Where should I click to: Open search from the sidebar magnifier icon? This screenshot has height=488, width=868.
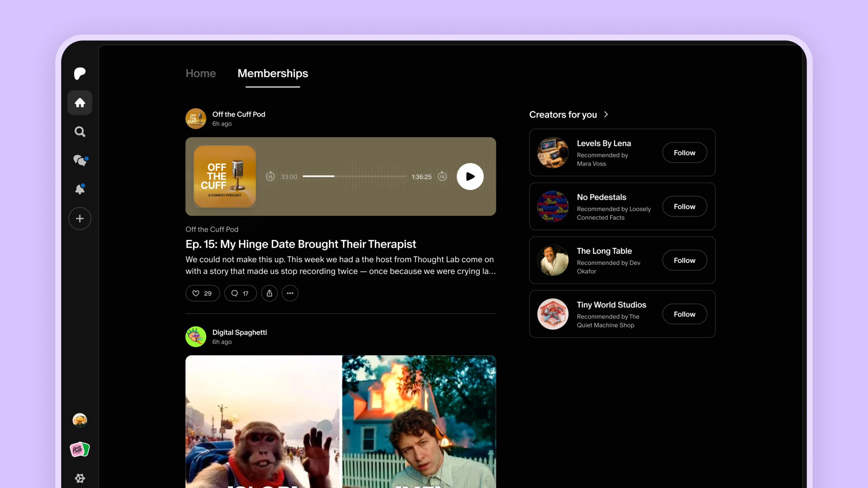(x=80, y=131)
